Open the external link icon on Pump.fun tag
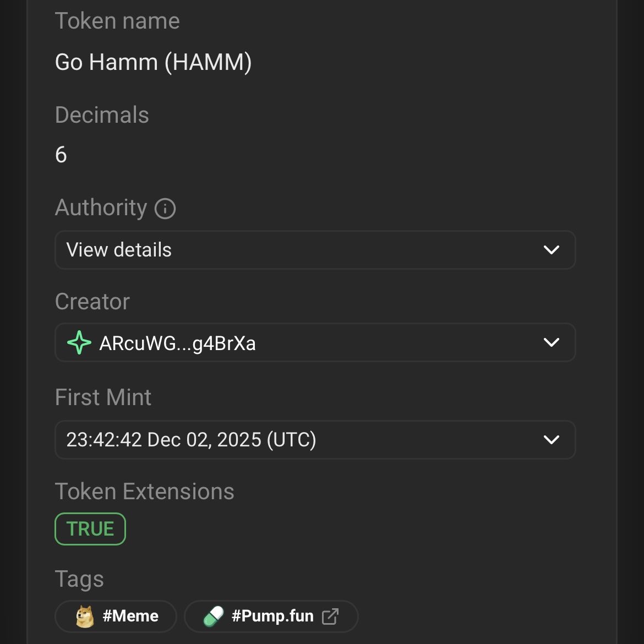Viewport: 644px width, 644px height. coord(330,616)
